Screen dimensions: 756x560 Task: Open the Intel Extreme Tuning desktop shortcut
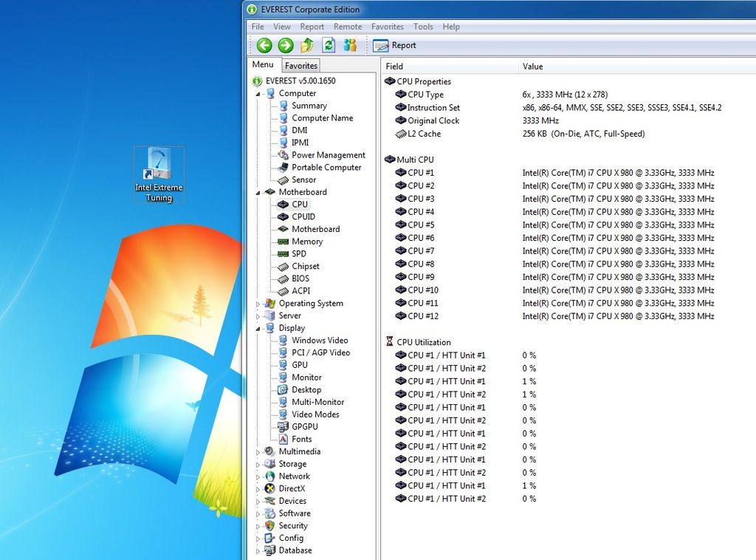(x=159, y=174)
